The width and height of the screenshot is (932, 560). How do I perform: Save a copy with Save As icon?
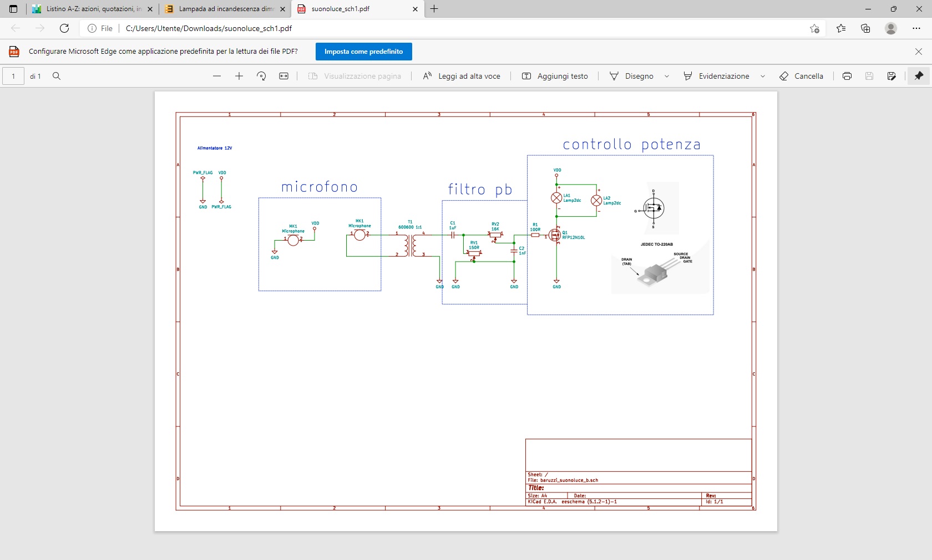[891, 76]
